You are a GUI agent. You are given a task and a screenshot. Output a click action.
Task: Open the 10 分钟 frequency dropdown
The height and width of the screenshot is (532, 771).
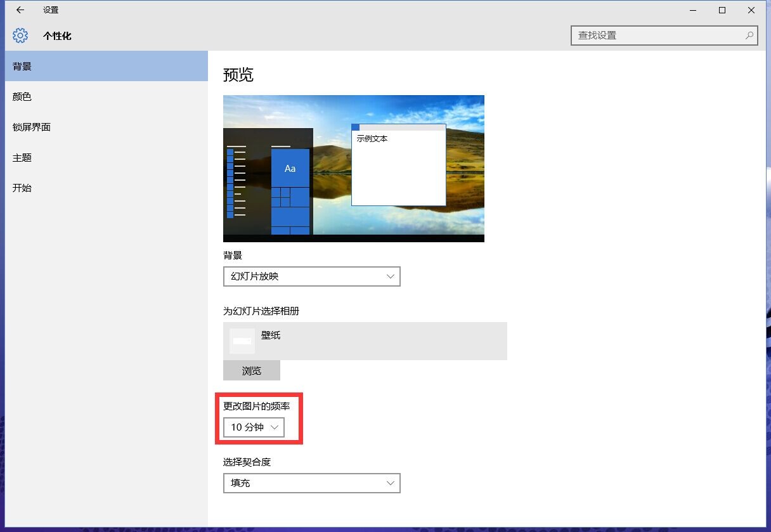click(x=254, y=427)
